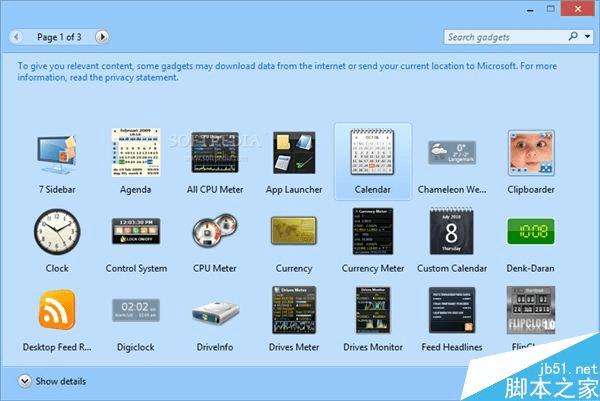This screenshot has width=600, height=401.
Task: Click the gold Currency gadget icon
Action: point(294,231)
